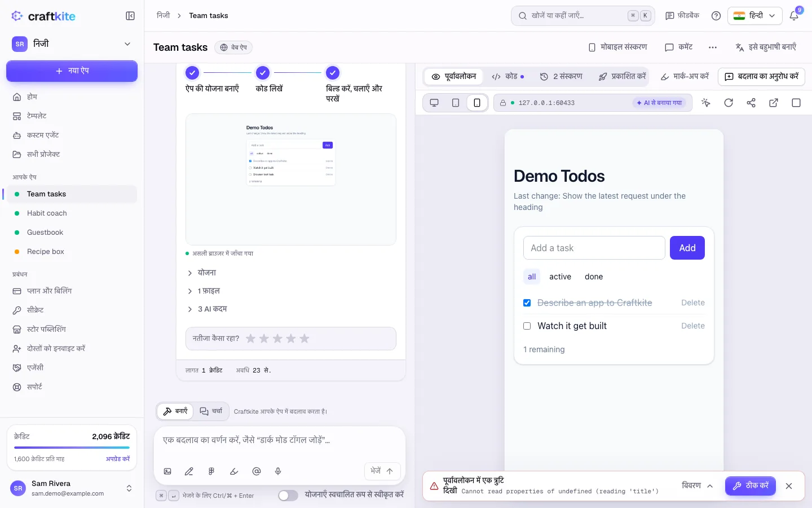
Task: Open the notifications bell
Action: pyautogui.click(x=794, y=16)
